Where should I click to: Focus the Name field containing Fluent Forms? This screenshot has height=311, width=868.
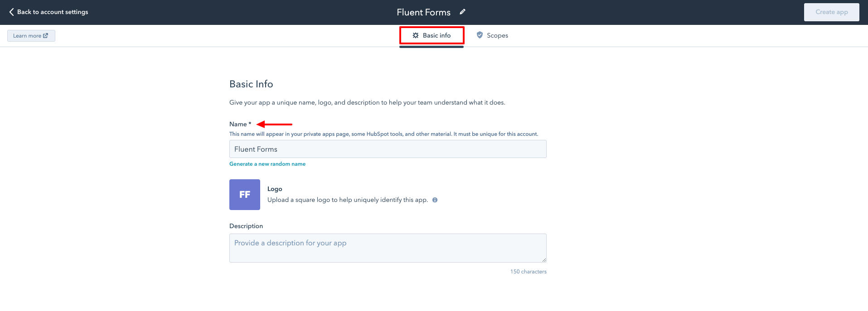click(388, 149)
